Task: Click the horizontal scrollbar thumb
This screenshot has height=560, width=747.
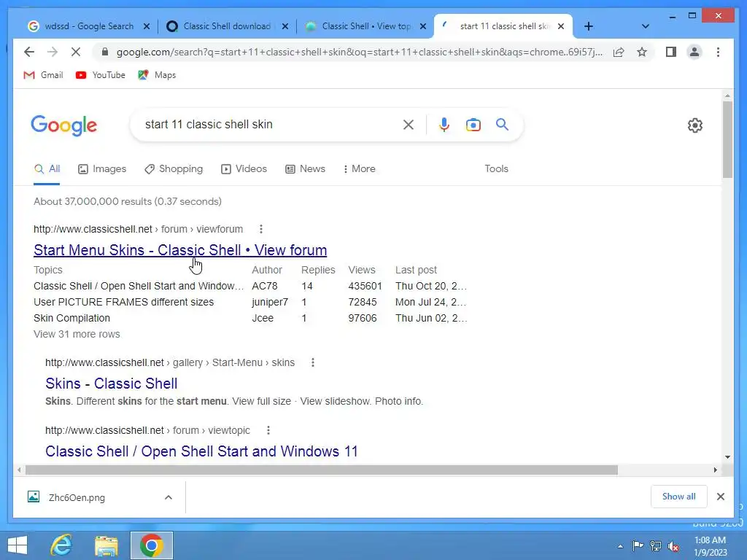Action: (x=322, y=470)
